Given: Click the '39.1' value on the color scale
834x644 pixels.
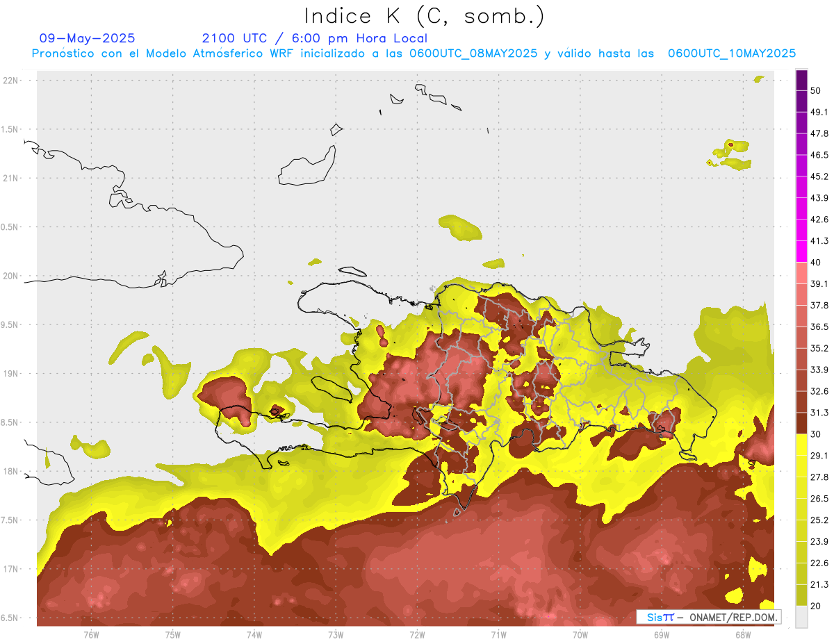Looking at the screenshot, I should [x=819, y=284].
